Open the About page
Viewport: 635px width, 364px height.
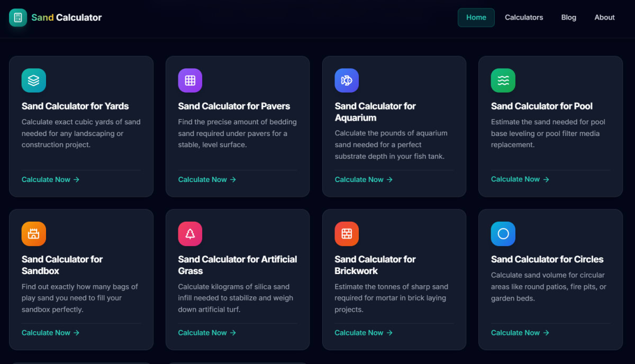point(604,17)
